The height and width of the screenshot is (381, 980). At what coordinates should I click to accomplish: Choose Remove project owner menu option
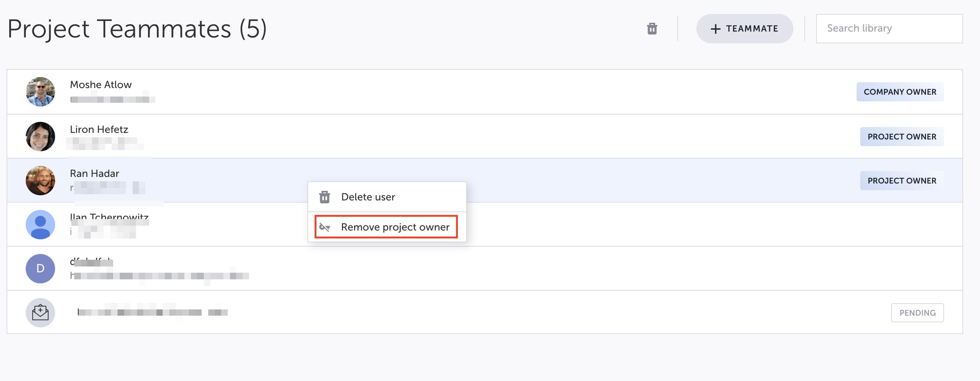coord(395,227)
